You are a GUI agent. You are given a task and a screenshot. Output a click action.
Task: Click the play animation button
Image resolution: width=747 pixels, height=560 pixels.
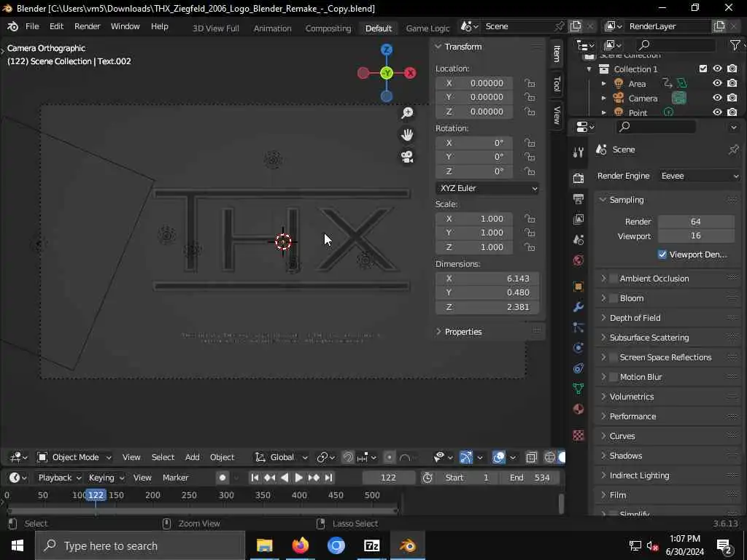298,477
